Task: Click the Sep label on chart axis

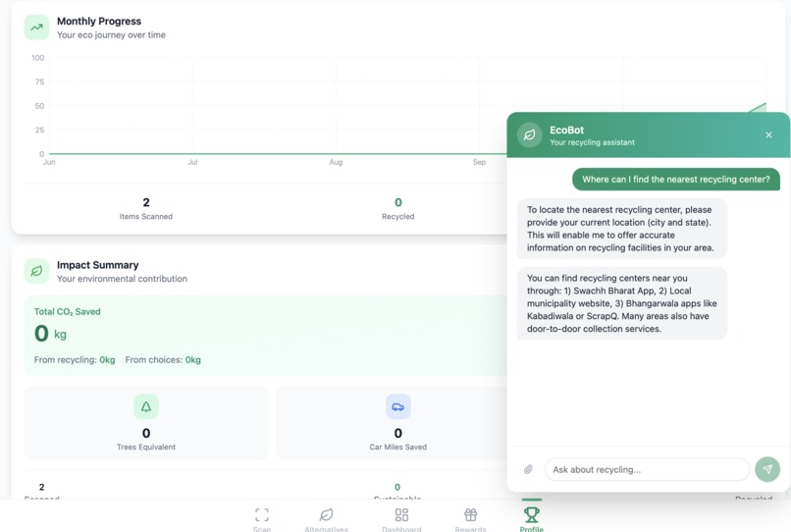Action: (479, 162)
